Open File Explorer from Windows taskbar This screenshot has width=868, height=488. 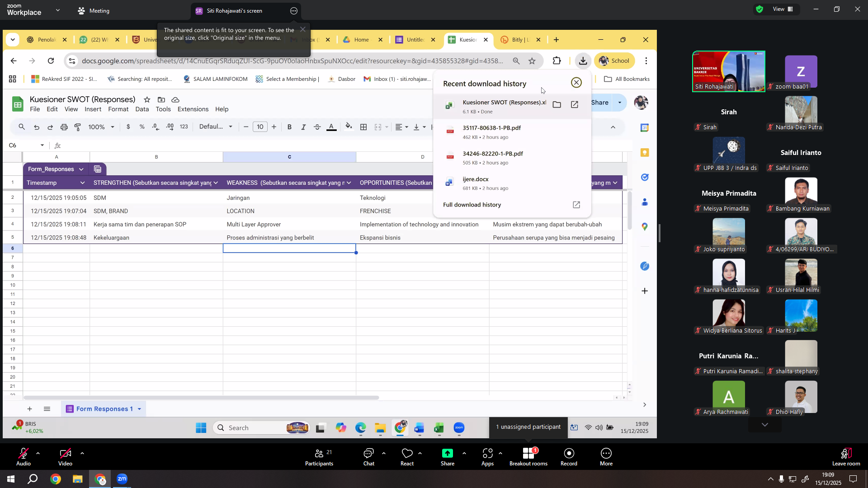tap(77, 479)
